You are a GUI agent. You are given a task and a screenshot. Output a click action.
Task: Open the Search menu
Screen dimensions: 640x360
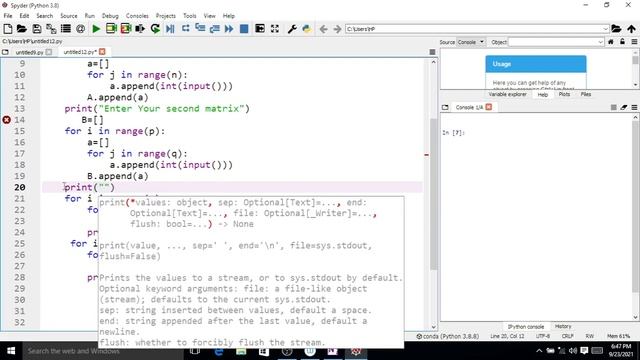tap(44, 16)
